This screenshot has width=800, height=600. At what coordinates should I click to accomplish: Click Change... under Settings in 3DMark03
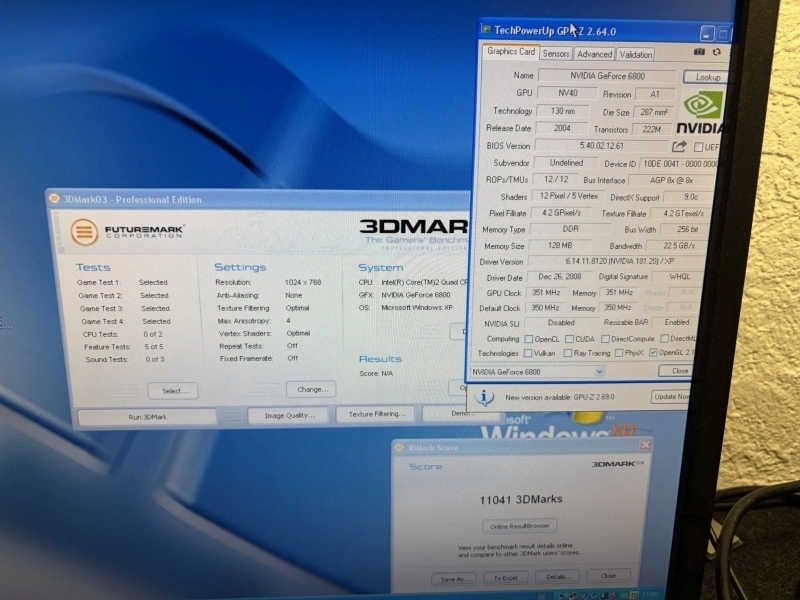[311, 389]
